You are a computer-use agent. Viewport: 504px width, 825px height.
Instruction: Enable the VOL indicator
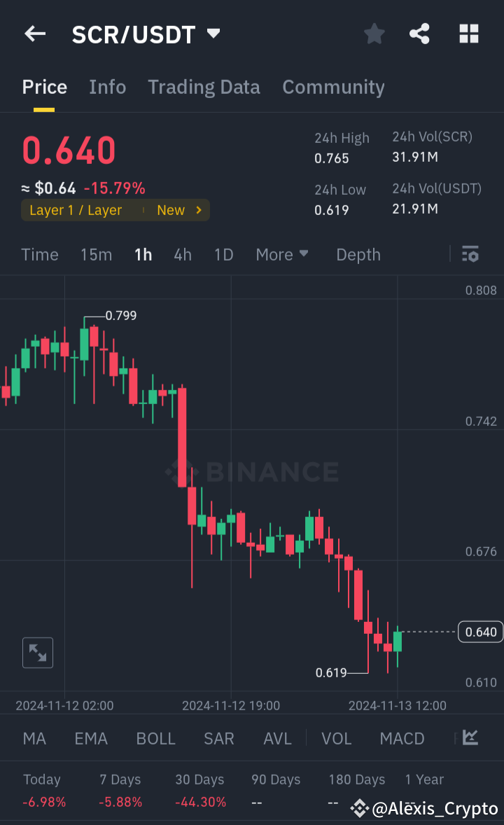coord(336,738)
